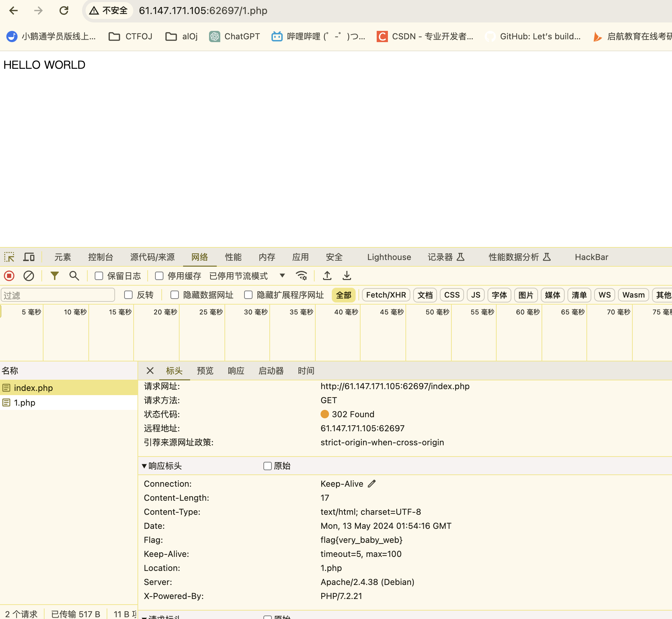
Task: Select the 标头 tab of the request
Action: pyautogui.click(x=174, y=371)
